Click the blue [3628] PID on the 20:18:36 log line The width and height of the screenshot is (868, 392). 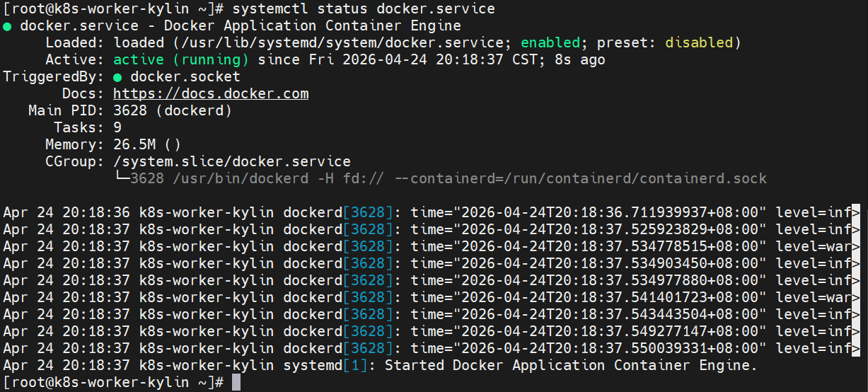point(368,212)
